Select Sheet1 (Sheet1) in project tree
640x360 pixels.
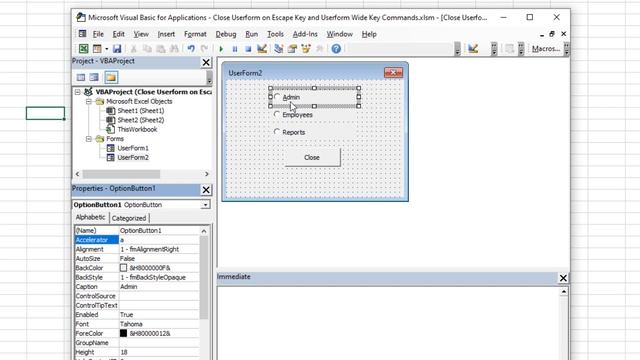[x=141, y=111]
